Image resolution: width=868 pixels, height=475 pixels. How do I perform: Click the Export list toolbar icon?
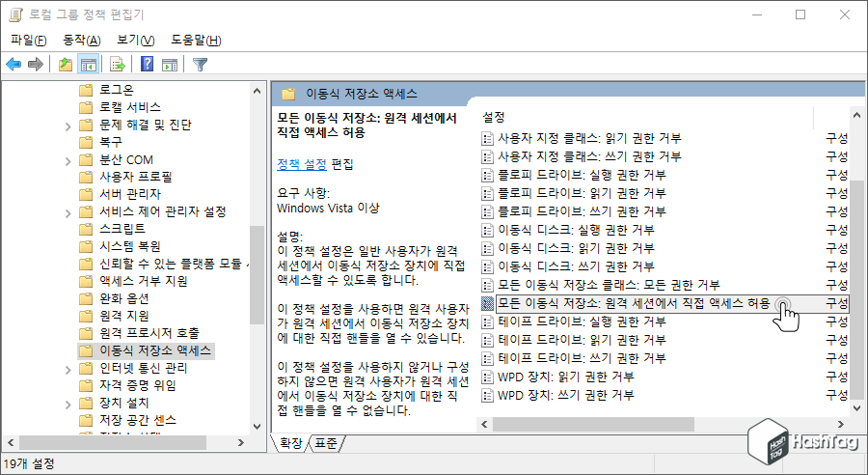click(x=118, y=65)
